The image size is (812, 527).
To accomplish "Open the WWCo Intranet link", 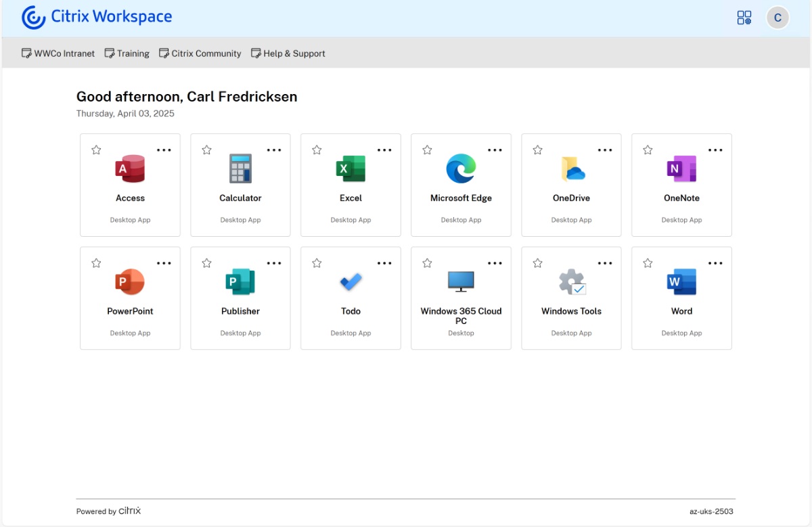I will click(58, 53).
